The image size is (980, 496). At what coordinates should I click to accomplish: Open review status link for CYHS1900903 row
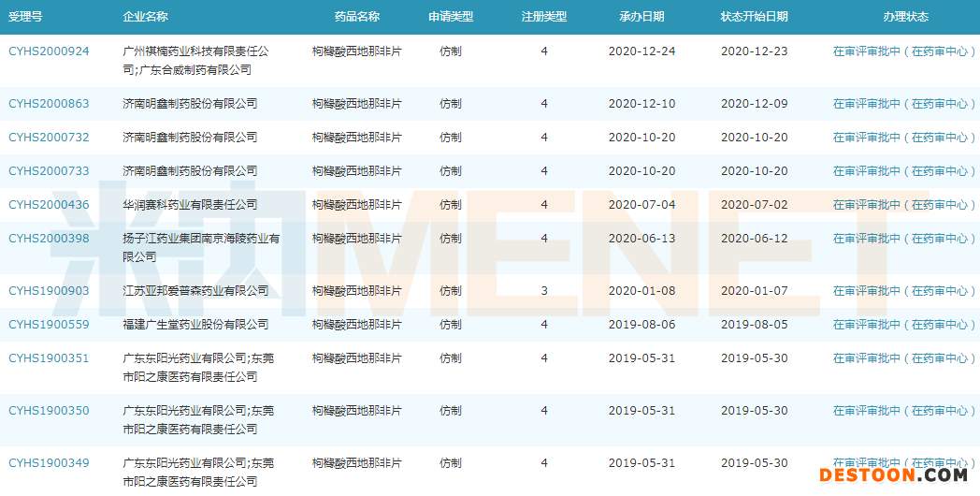904,291
